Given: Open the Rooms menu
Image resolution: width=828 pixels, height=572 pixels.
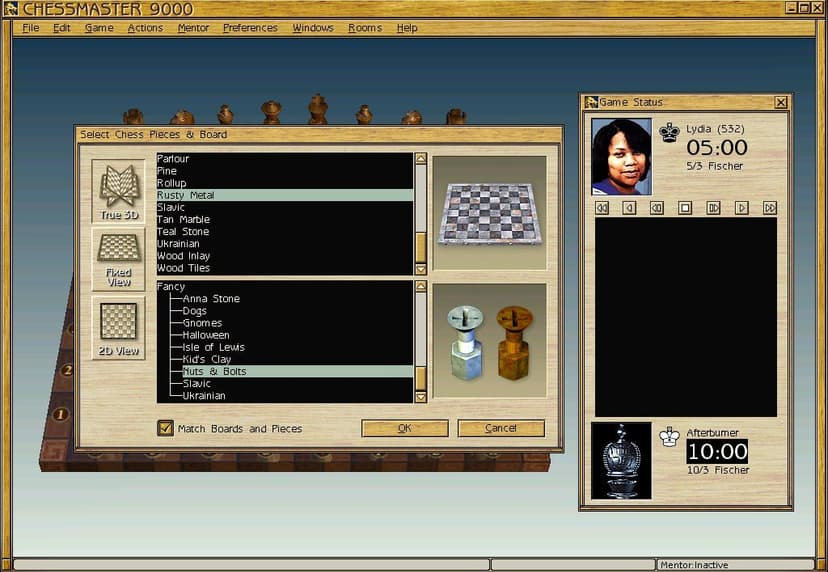Looking at the screenshot, I should click(365, 28).
